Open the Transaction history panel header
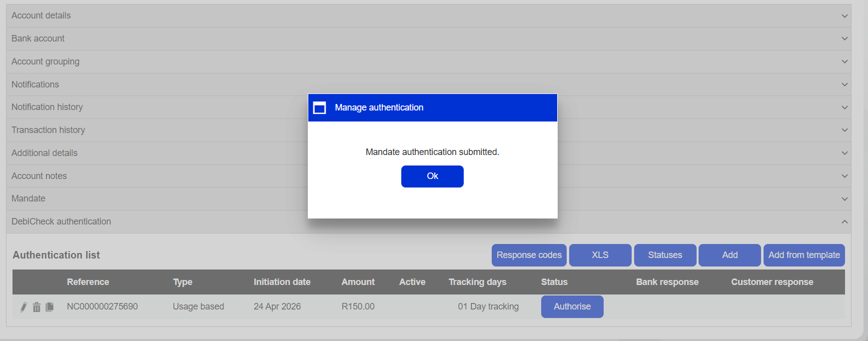868x341 pixels. 429,130
